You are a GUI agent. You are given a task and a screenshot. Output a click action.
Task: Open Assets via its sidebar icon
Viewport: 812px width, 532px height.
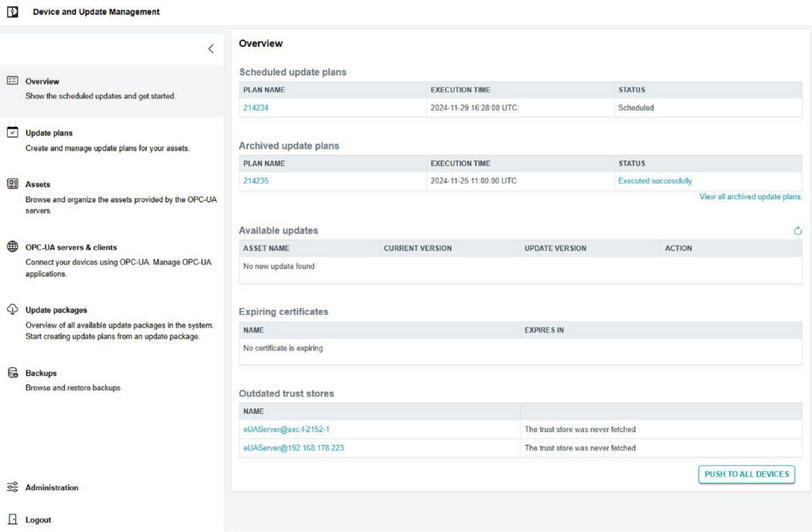13,183
